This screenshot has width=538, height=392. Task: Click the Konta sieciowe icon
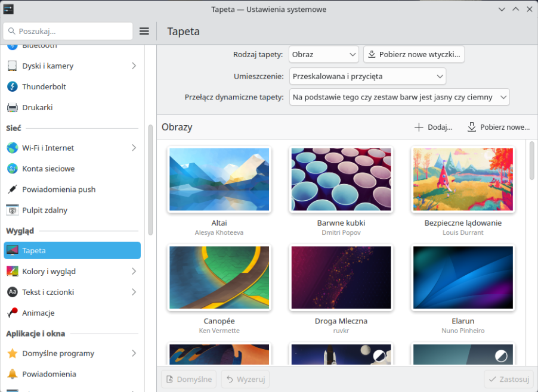(x=13, y=169)
